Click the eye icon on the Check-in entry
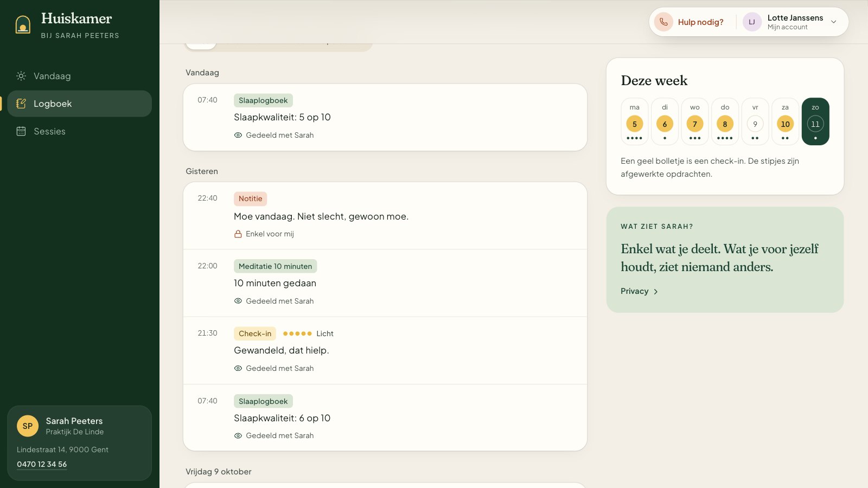The height and width of the screenshot is (488, 868). tap(238, 368)
